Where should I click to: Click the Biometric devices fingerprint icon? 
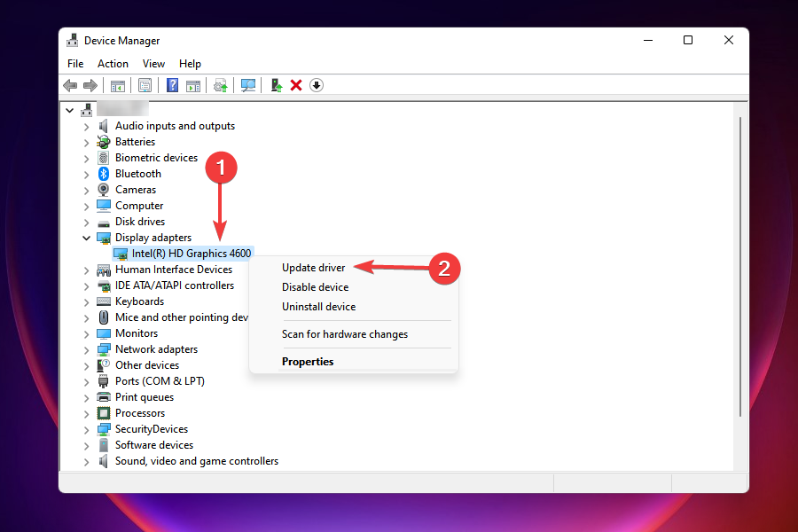[x=104, y=158]
